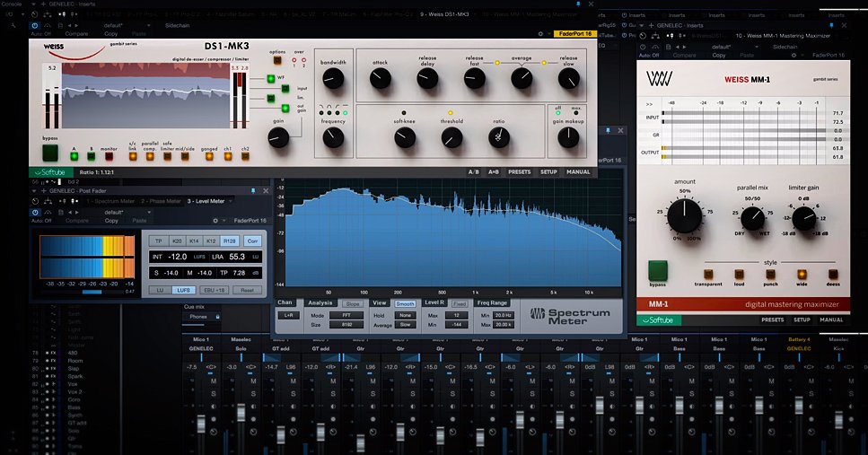Select the transparent style on Weiss MM-1
This screenshot has width=868, height=455.
click(709, 273)
